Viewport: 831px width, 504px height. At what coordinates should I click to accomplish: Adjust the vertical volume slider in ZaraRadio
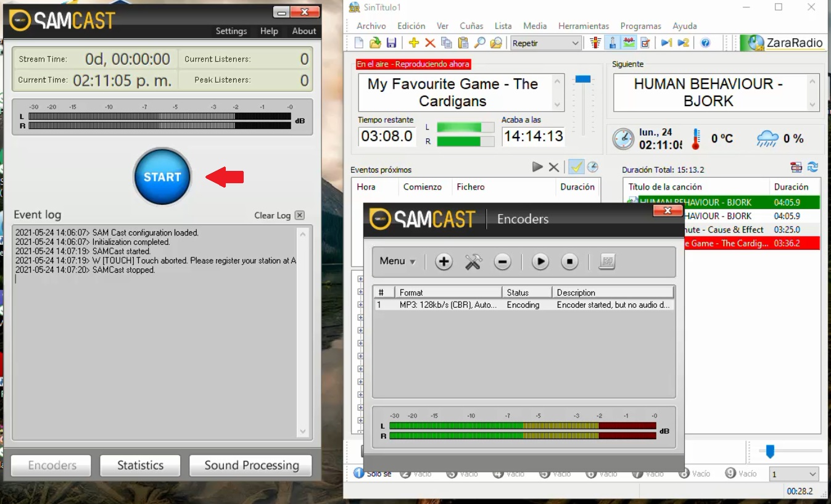(x=583, y=80)
